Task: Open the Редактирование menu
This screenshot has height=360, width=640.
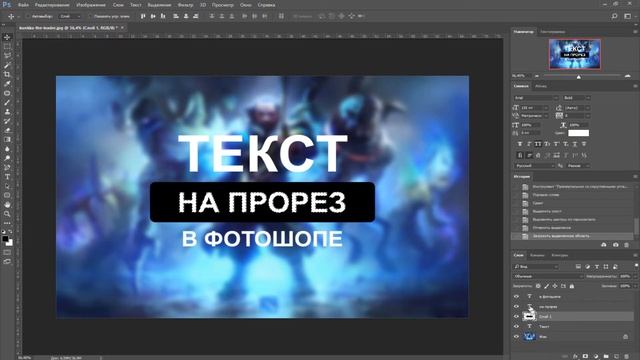Action: pyautogui.click(x=52, y=5)
